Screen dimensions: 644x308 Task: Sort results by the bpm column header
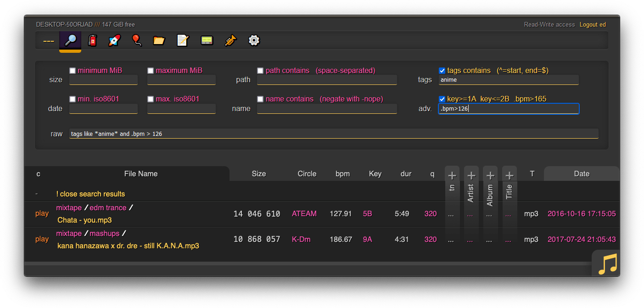pos(342,174)
